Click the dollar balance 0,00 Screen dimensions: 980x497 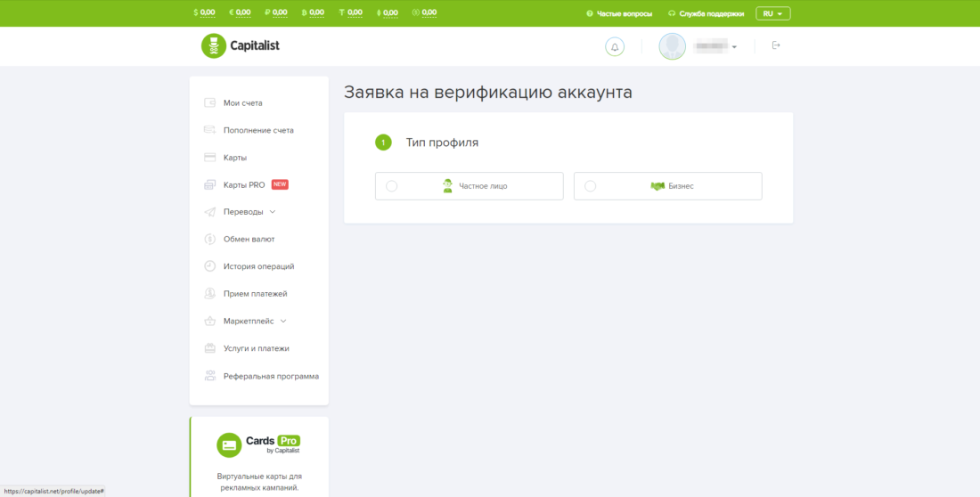(208, 12)
